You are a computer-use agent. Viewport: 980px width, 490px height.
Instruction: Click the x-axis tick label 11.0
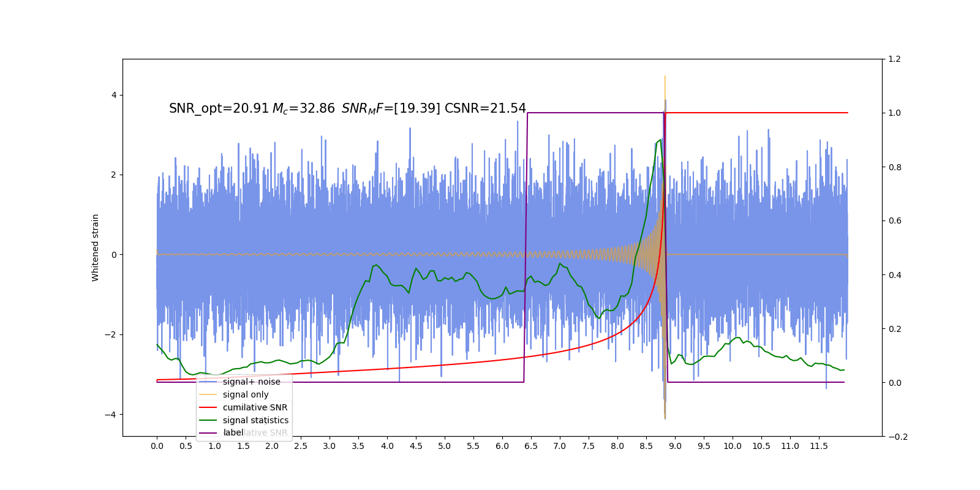pos(790,447)
